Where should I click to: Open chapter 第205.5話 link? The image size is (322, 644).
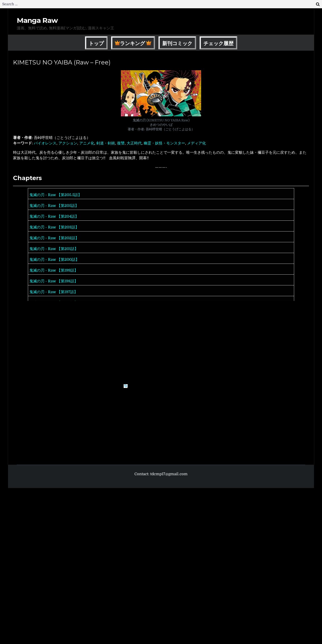tap(55, 195)
